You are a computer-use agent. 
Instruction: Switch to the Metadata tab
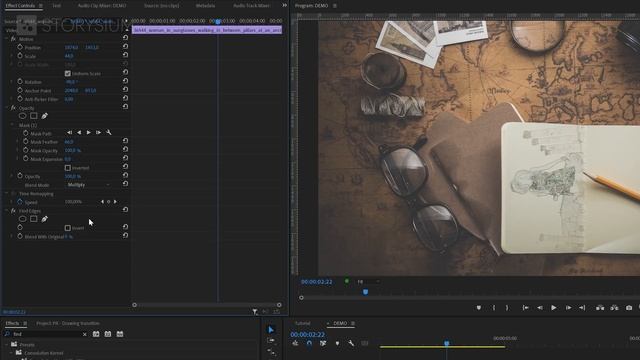[x=205, y=6]
